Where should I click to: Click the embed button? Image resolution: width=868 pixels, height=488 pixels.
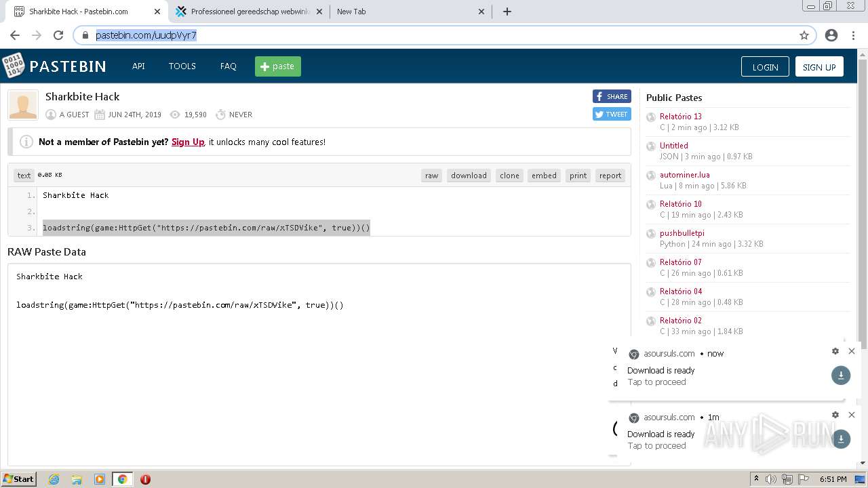coord(544,176)
